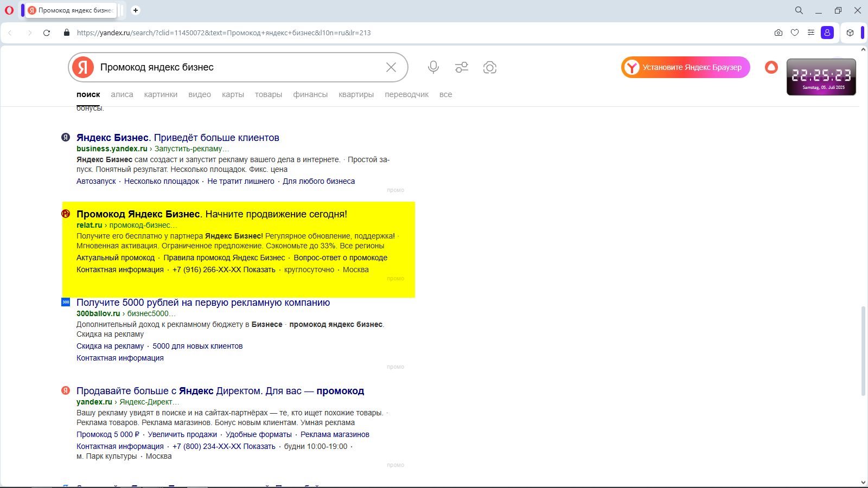Viewport: 868px width, 488px height.
Task: Open the business.yandex.ru domain link
Action: [112, 149]
